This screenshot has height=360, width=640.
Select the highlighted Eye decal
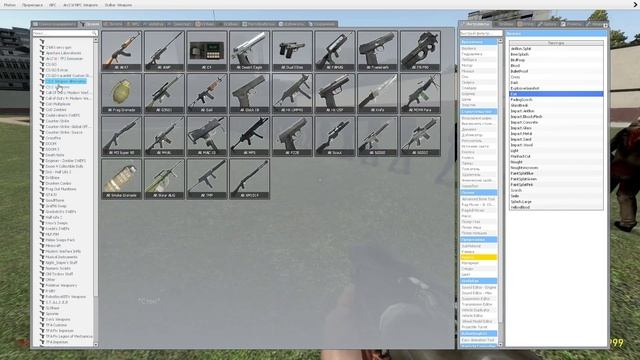[556, 94]
